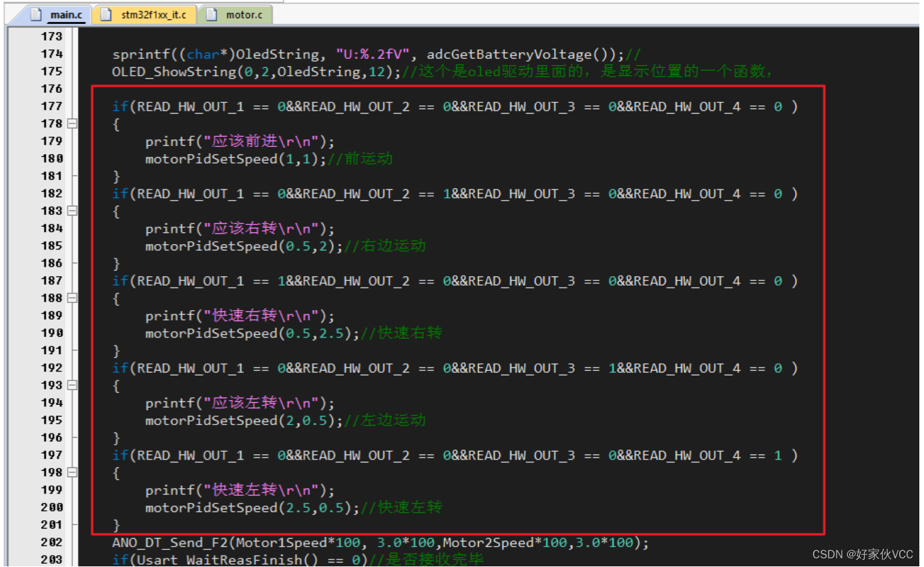Click printf "快速右转" on line 189

(240, 316)
